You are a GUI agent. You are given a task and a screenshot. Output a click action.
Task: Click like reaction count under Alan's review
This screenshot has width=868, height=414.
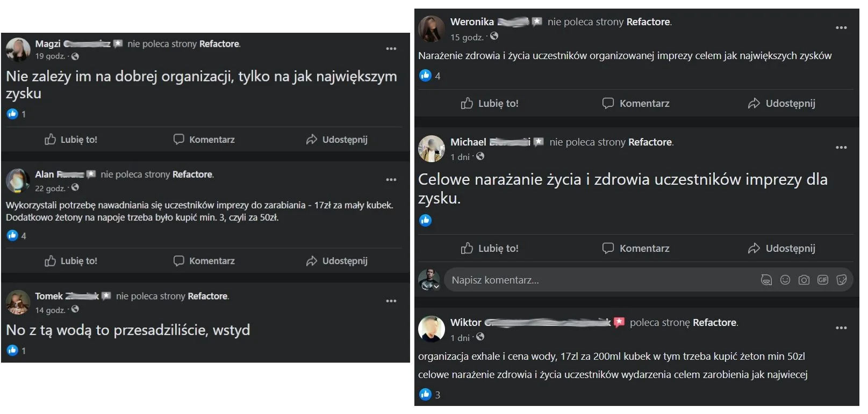[24, 236]
